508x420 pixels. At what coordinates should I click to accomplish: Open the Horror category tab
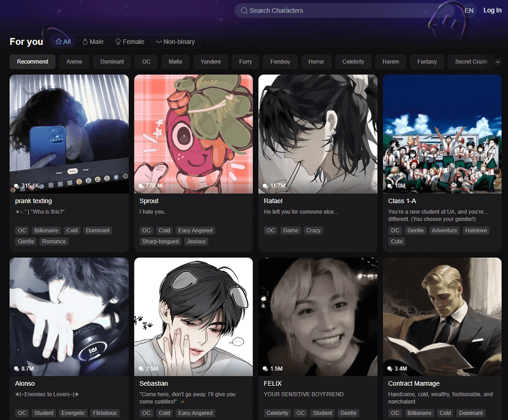click(316, 62)
